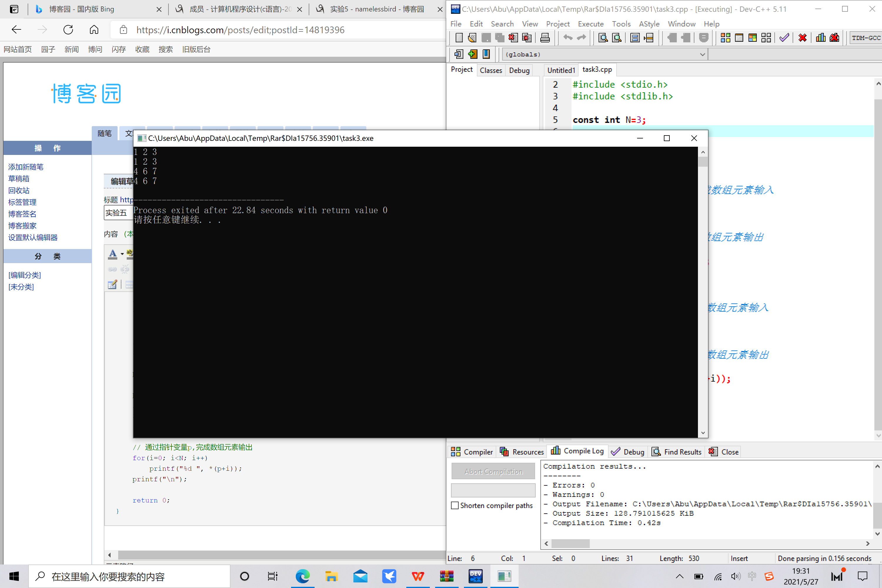The height and width of the screenshot is (588, 882).
Task: Click the 添加新随笔 link
Action: pos(26,167)
